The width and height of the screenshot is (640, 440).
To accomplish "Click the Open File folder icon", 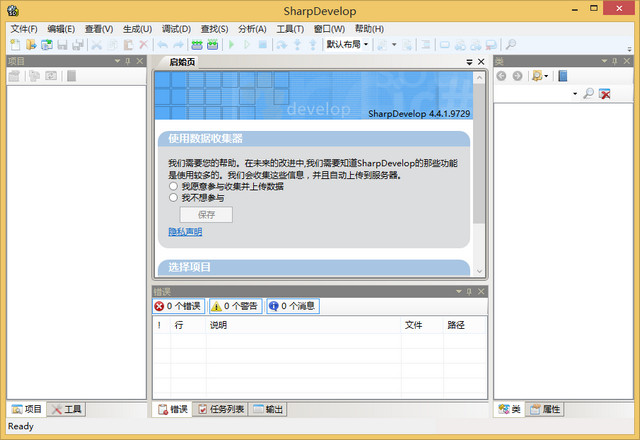I will coord(31,44).
